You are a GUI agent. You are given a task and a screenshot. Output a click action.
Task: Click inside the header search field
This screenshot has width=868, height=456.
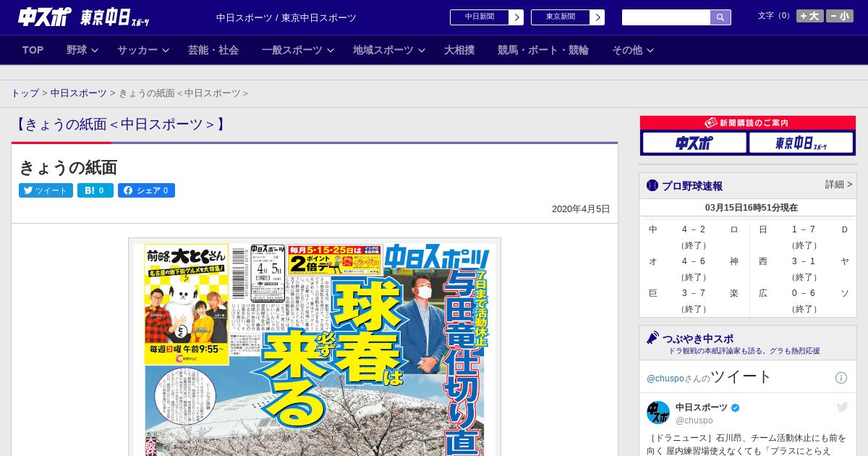point(665,17)
